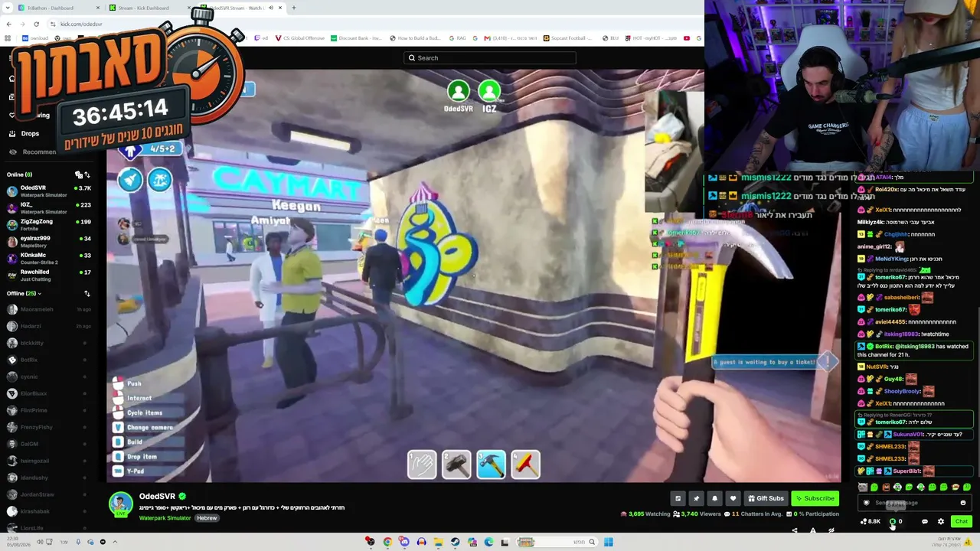Subscribe to OdedSVR with the green button
The height and width of the screenshot is (551, 980).
click(815, 498)
